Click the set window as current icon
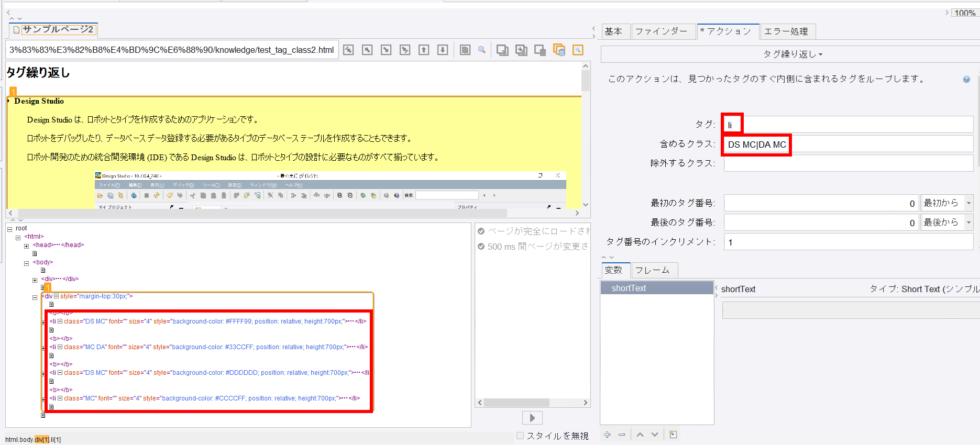 point(502,50)
